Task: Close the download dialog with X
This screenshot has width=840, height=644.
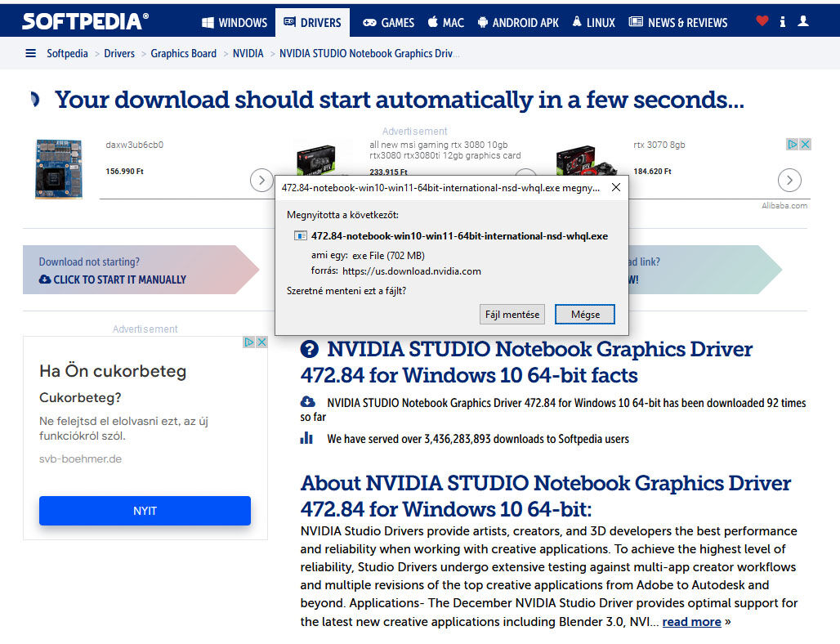Action: (616, 187)
